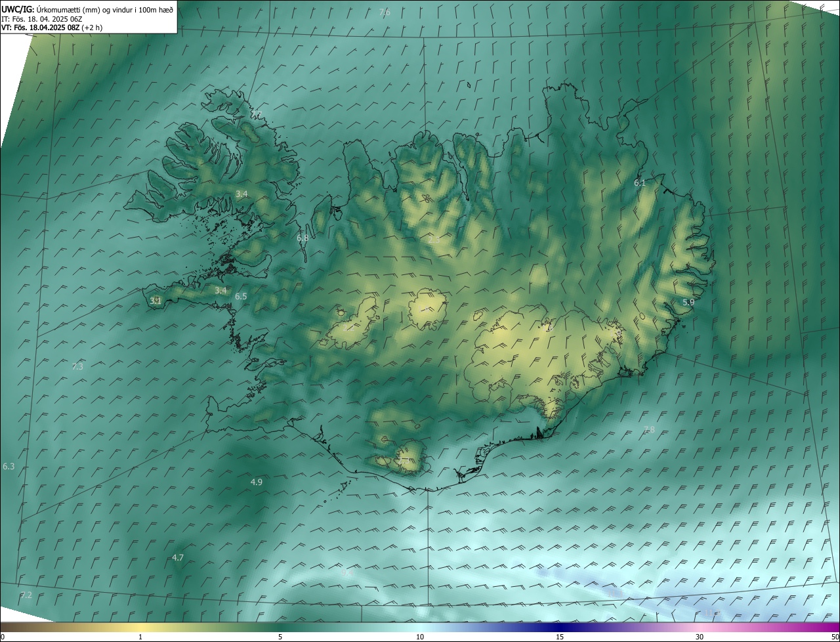Click the 50 tick on the color scale
Screen dimensions: 840x642
835,637
